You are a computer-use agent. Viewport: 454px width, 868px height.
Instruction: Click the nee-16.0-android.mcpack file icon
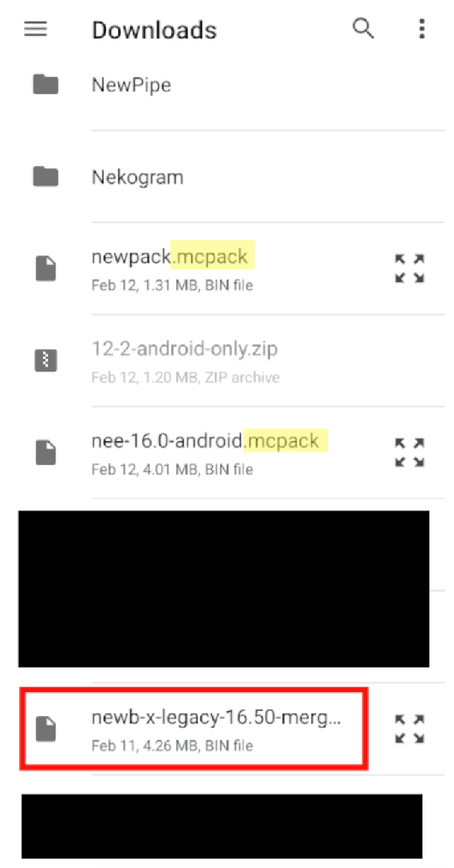pos(45,453)
